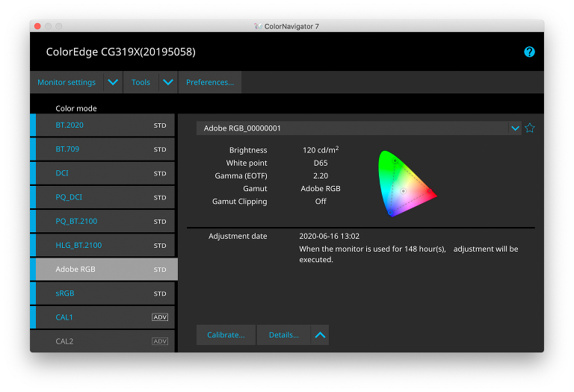Select CAL1 color mode
This screenshot has width=574, height=392.
(x=102, y=317)
